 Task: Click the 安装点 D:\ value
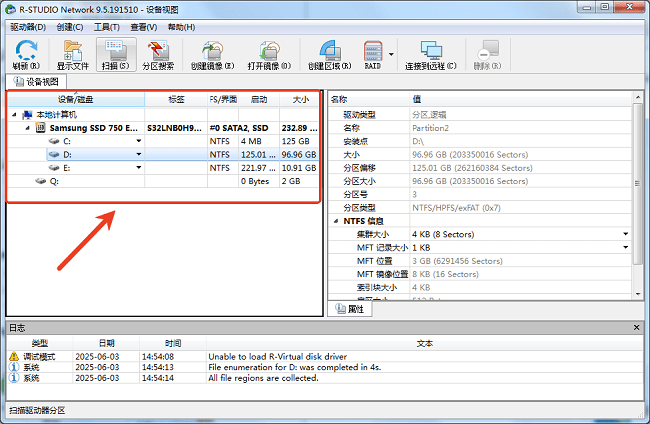418,141
